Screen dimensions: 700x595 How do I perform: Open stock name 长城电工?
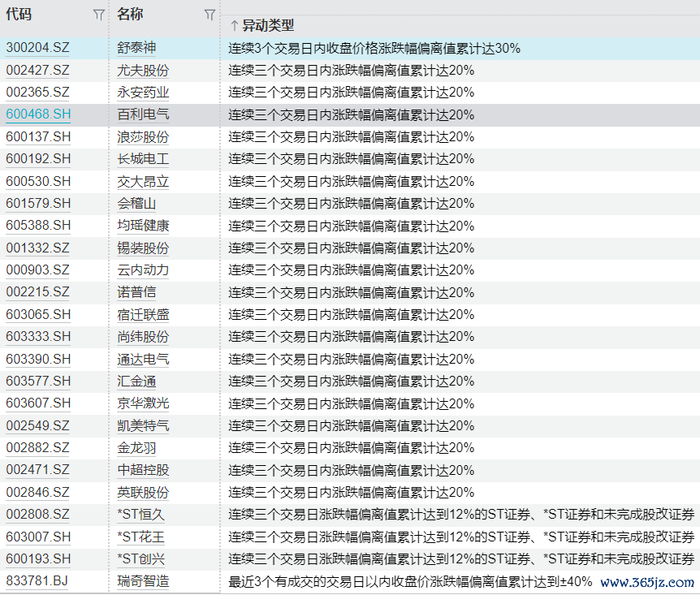(x=143, y=159)
